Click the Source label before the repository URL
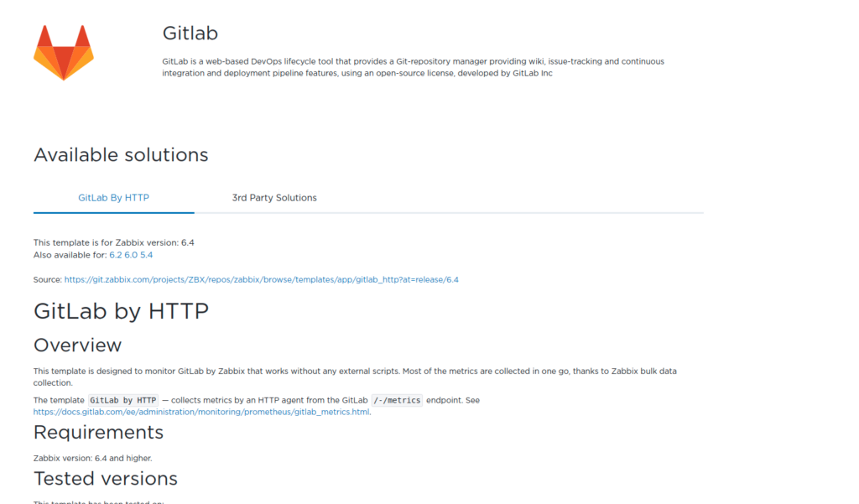This screenshot has height=504, width=859. pyautogui.click(x=45, y=279)
